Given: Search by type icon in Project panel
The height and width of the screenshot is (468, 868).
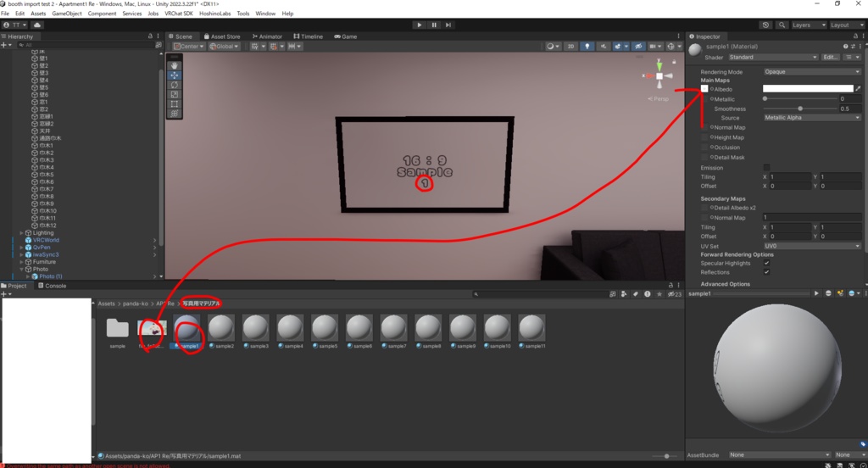Looking at the screenshot, I should coord(624,294).
